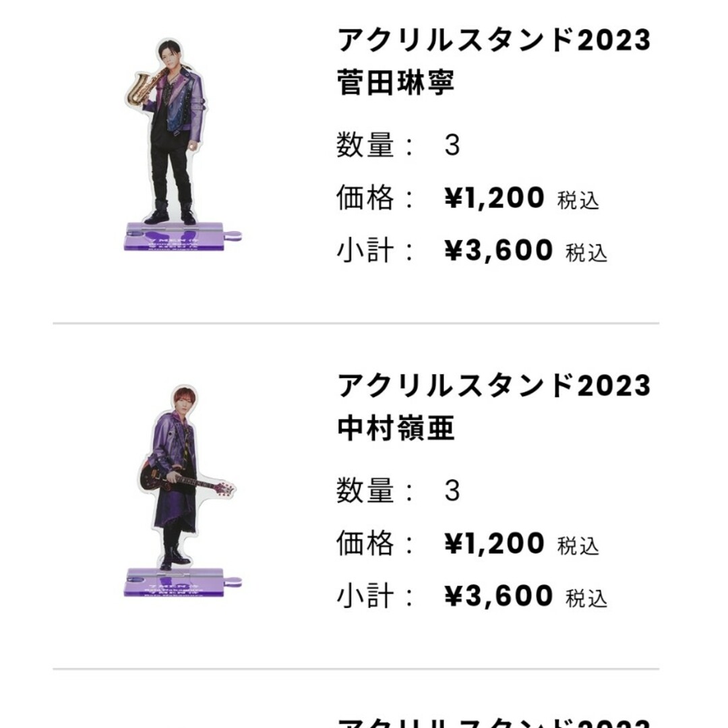Click the 数量 label in 中村嶺亜 item

point(365,491)
